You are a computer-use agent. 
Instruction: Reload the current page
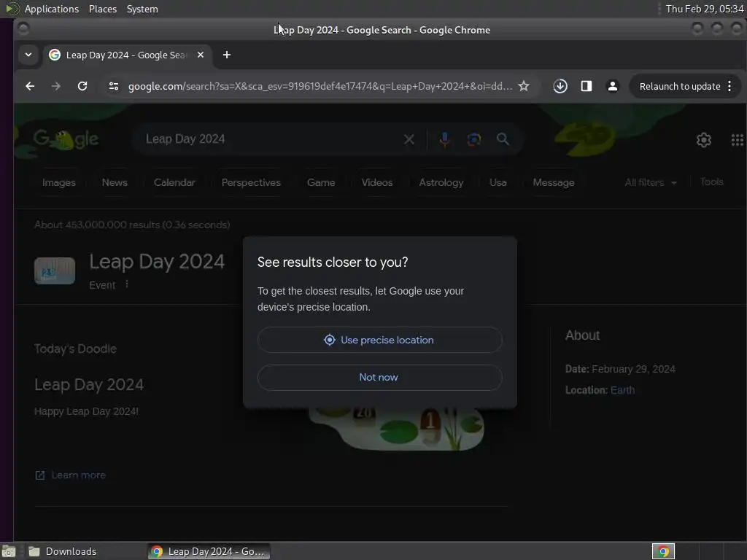pyautogui.click(x=82, y=86)
